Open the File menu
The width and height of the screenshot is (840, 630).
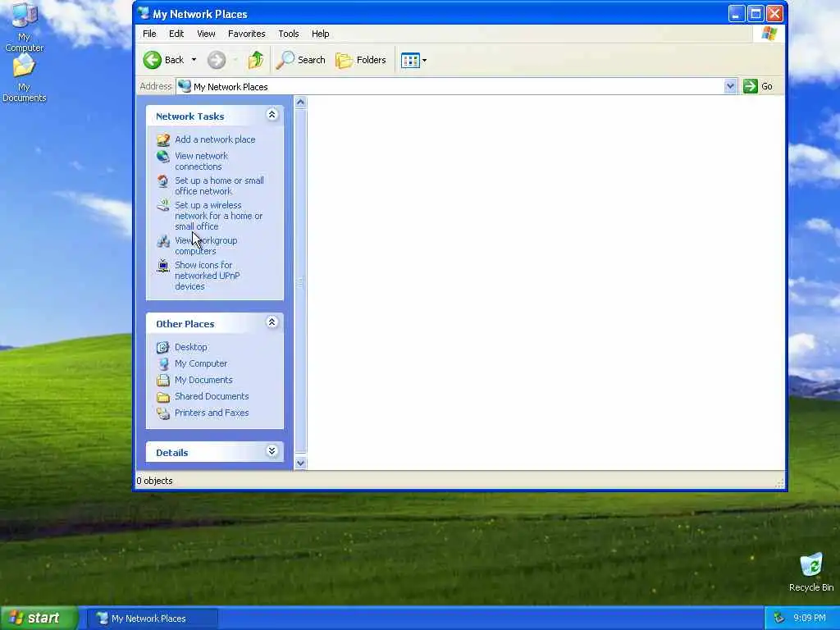149,34
